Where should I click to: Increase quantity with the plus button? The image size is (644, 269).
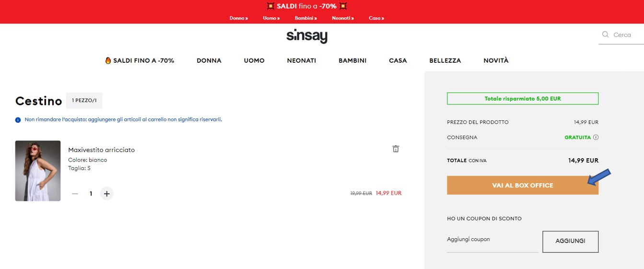tap(106, 194)
